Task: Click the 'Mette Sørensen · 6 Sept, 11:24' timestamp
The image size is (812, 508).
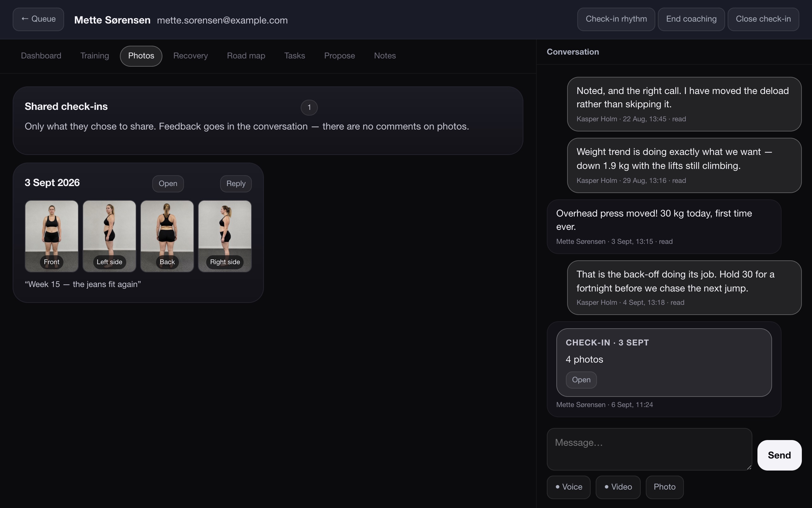Action: [604, 405]
